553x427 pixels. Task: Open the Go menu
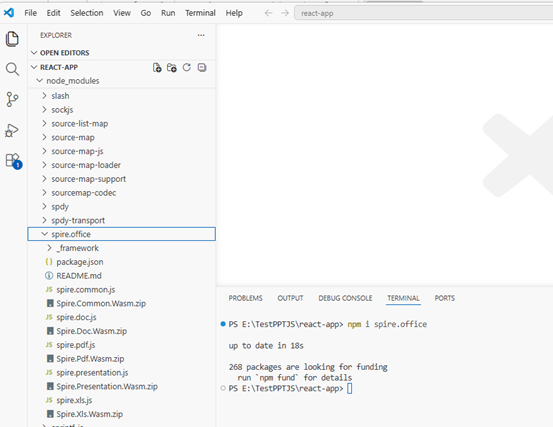[x=146, y=13]
